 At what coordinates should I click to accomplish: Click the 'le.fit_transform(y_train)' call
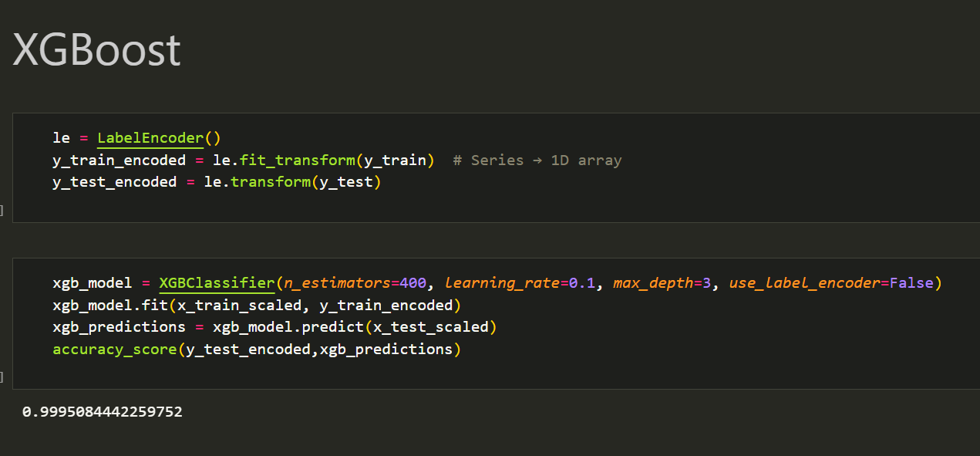pyautogui.click(x=324, y=160)
